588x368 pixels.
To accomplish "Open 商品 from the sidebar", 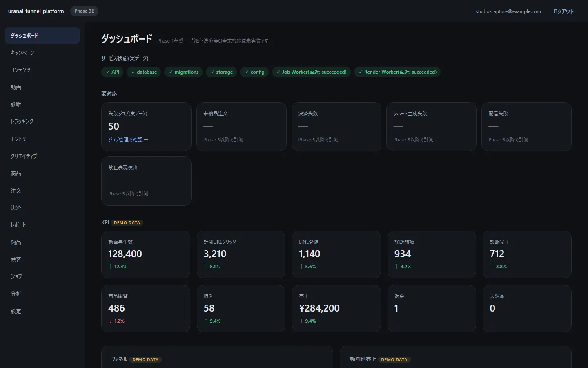I will point(42,173).
